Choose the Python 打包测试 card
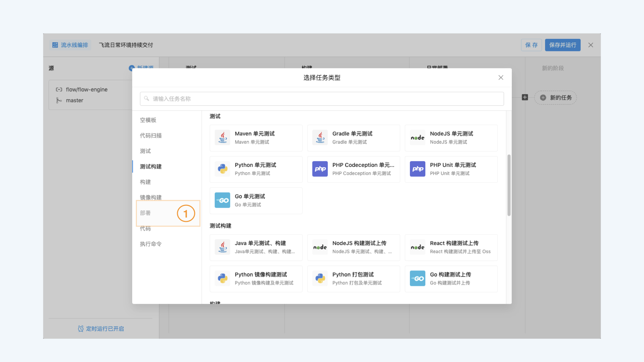 354,279
